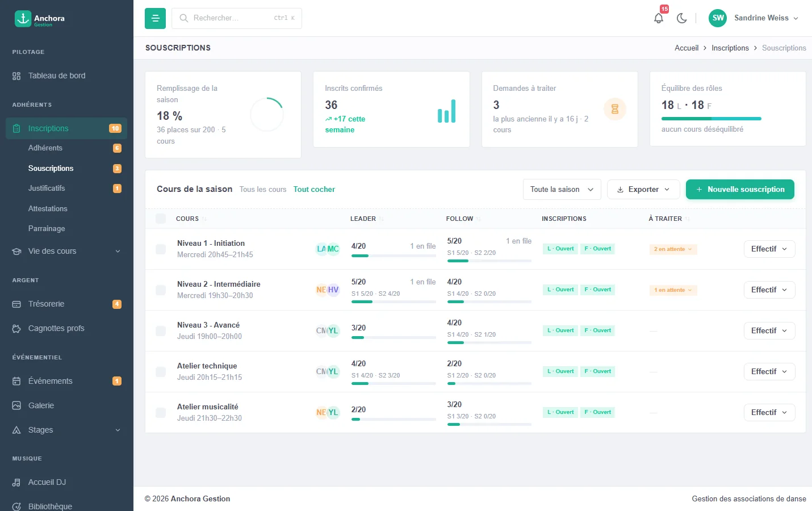Click the Nouvelle souscription button
This screenshot has width=812, height=511.
pyautogui.click(x=740, y=190)
